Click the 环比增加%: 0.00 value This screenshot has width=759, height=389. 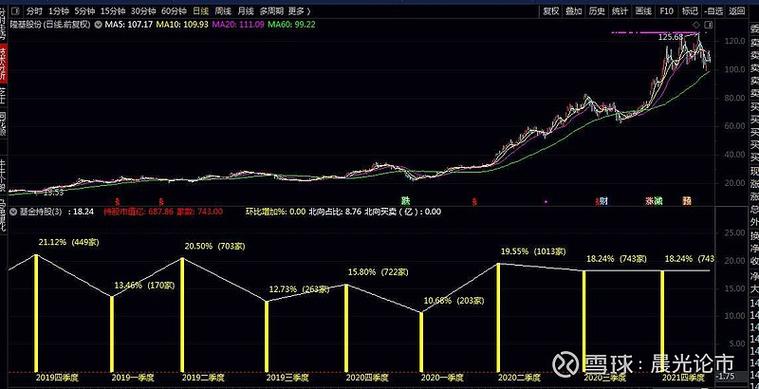coord(276,211)
